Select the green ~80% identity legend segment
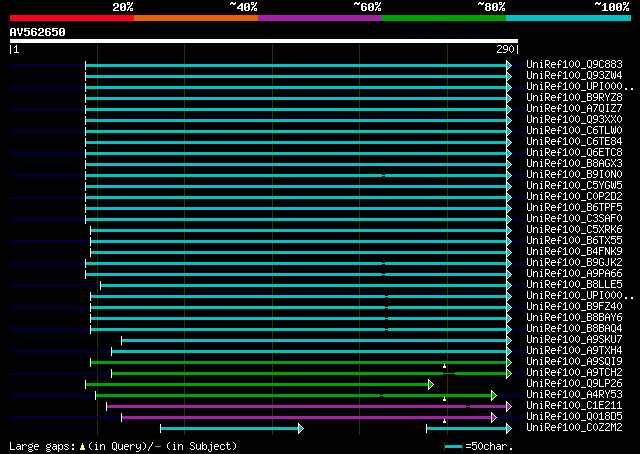The width and height of the screenshot is (640, 454). coord(444,18)
